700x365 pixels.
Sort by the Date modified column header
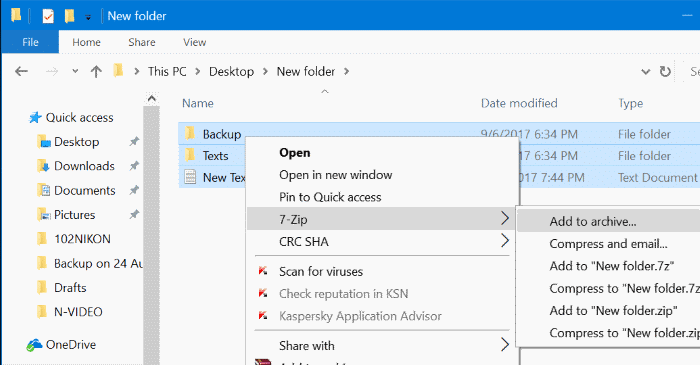click(x=519, y=104)
